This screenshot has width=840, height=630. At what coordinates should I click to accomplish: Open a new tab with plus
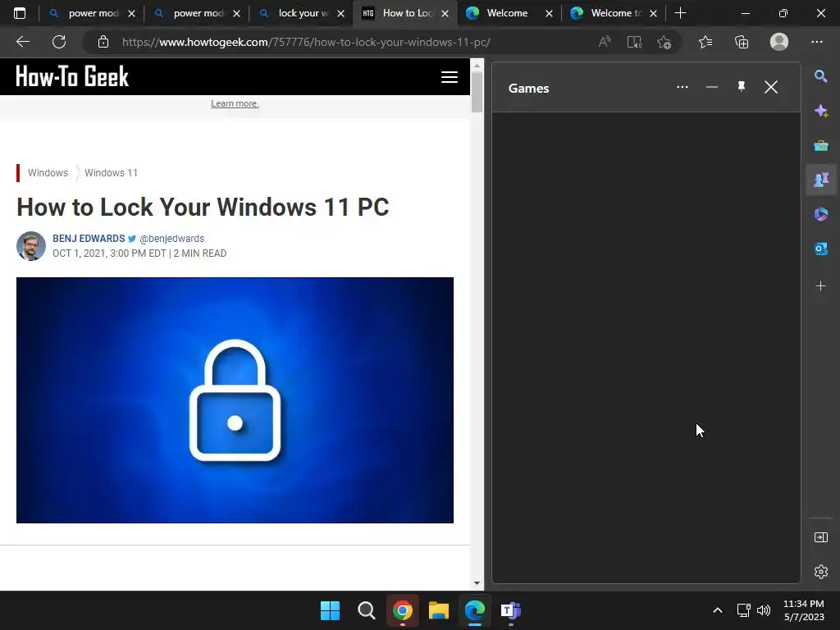[680, 13]
